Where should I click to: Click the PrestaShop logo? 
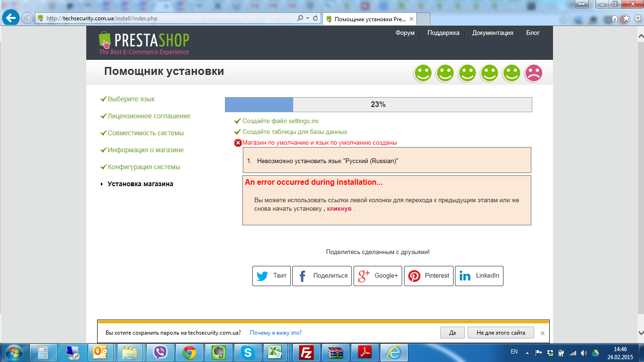144,43
